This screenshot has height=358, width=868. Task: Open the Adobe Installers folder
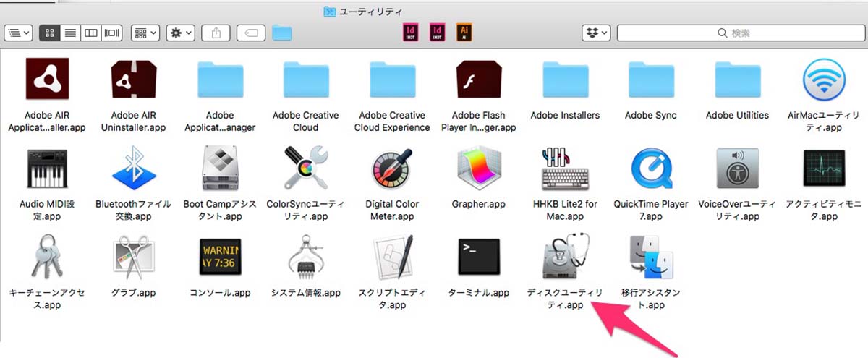[x=565, y=81]
